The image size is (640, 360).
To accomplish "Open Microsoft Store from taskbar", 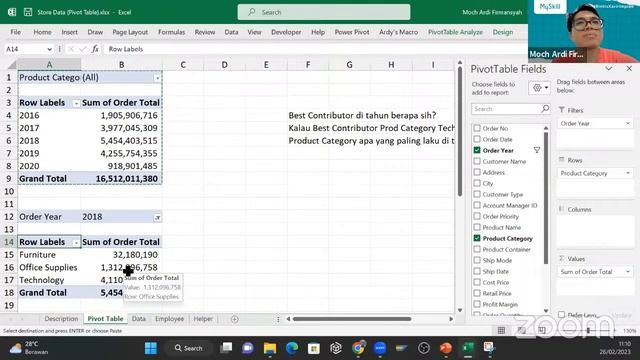I will 314,348.
